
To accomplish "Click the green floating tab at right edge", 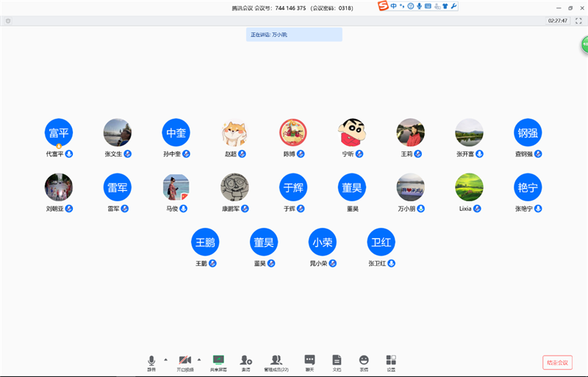I will tap(584, 44).
